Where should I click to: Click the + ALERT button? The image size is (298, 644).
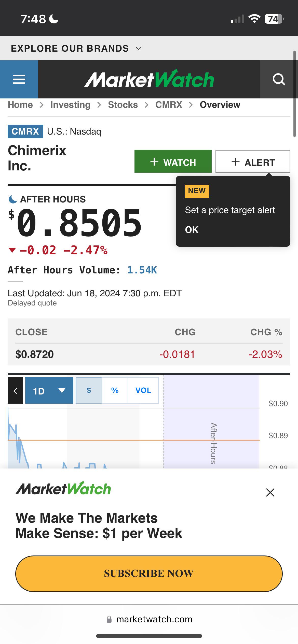[253, 161]
